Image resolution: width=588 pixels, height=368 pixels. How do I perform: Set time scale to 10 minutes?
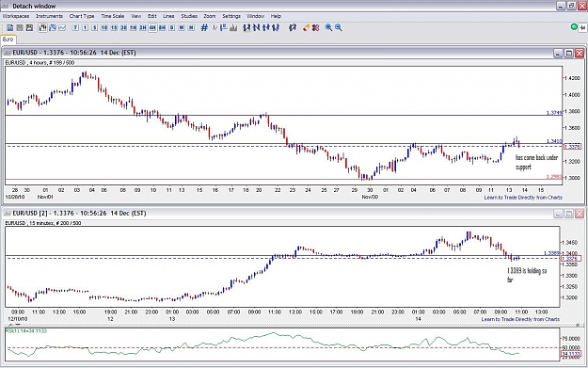(x=104, y=27)
